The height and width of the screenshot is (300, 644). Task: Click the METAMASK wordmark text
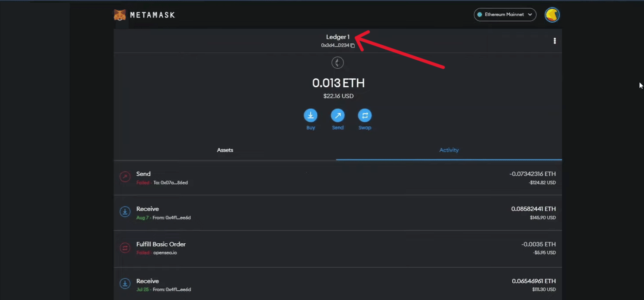[152, 15]
